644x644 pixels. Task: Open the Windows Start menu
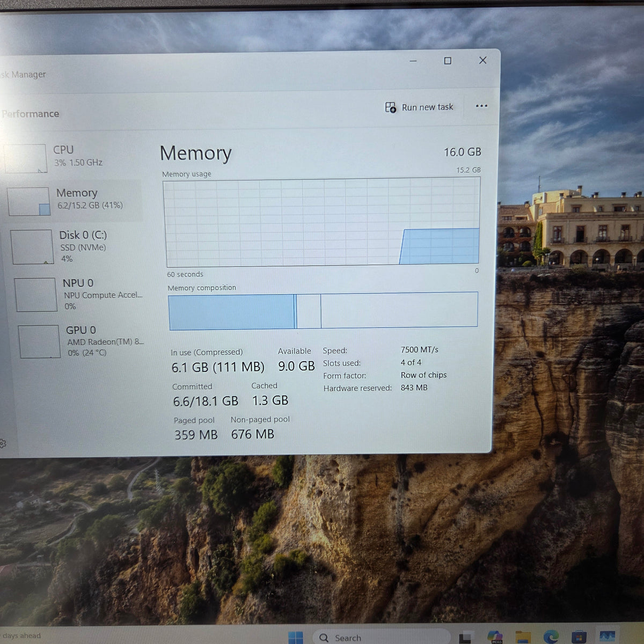(x=296, y=637)
